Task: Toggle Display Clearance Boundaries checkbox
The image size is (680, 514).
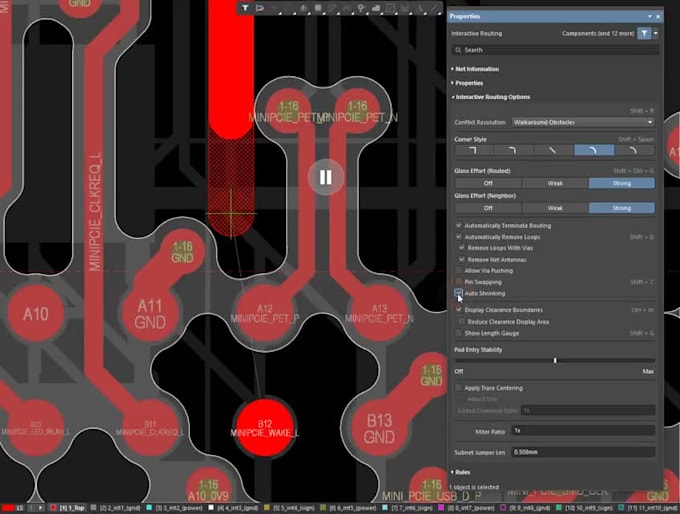Action: point(458,310)
